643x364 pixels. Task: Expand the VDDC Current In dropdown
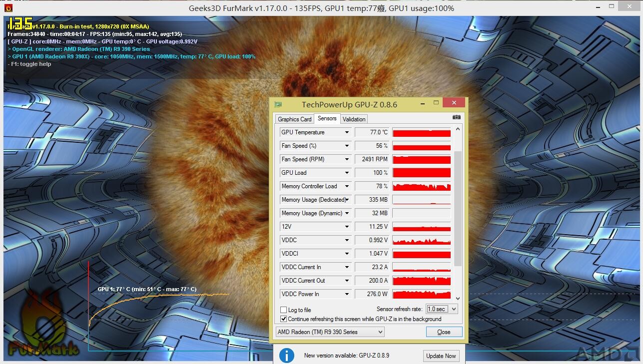(x=347, y=267)
